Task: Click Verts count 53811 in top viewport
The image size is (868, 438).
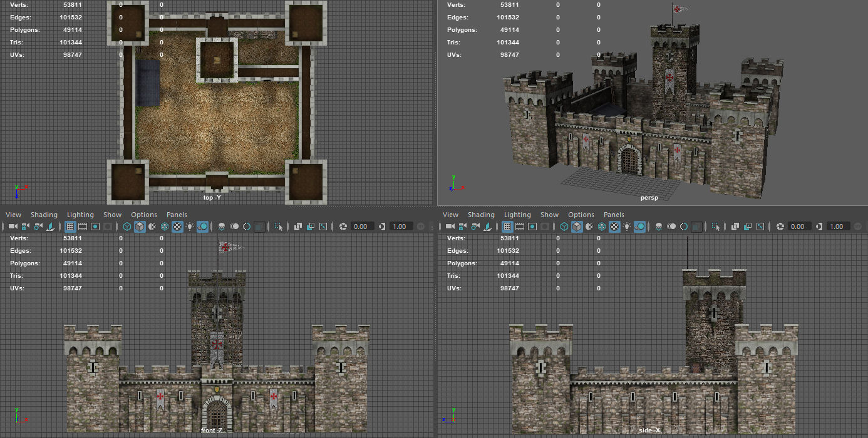Action: (72, 5)
